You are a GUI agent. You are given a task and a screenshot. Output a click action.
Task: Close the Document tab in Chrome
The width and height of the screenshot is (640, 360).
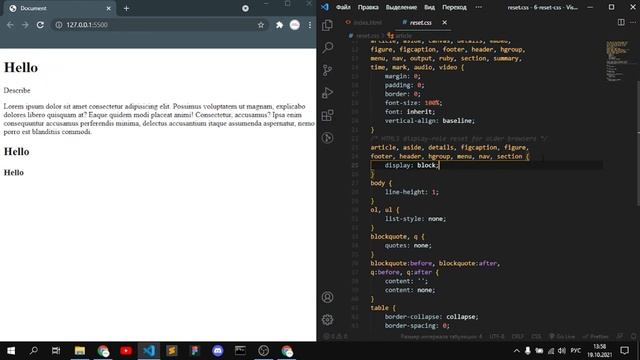[109, 8]
